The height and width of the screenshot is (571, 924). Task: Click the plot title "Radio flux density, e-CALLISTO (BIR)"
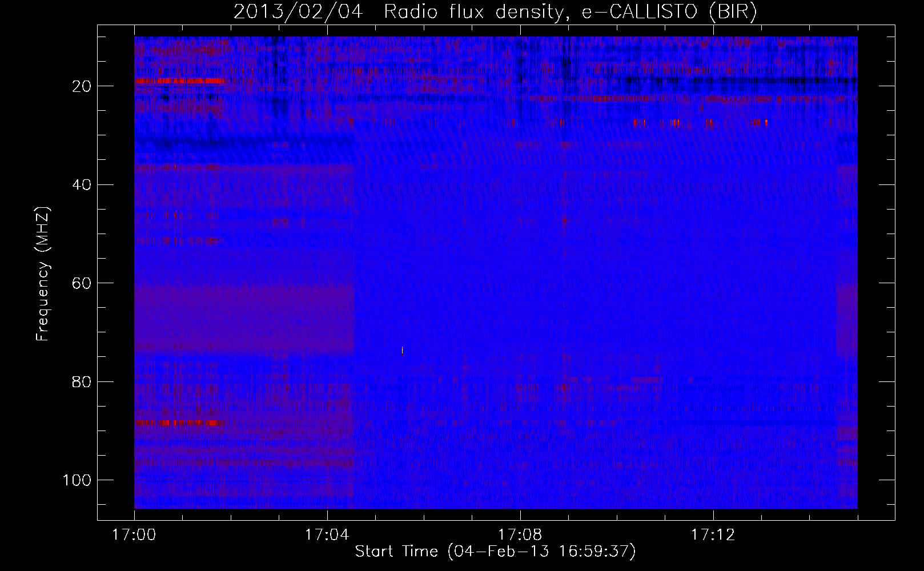570,12
